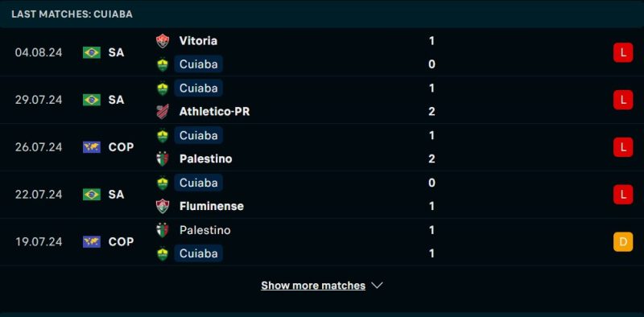Click Brazil flag icon for the 04.08.24 match
Screen dimensions: 644x317
(x=92, y=52)
